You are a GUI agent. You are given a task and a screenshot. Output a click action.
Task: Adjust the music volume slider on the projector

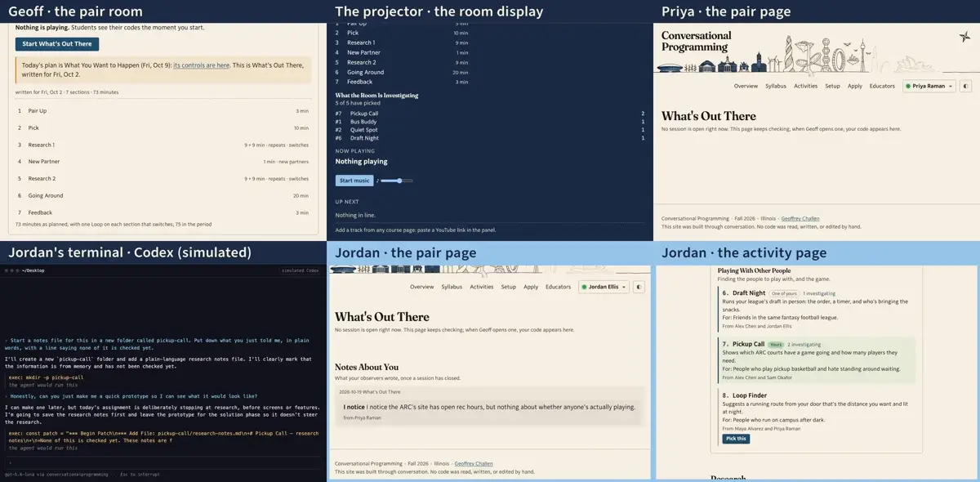click(x=398, y=181)
